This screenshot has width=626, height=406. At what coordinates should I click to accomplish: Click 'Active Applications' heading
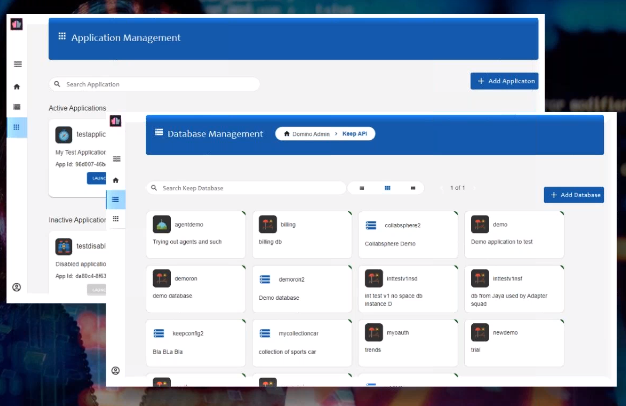click(x=77, y=108)
